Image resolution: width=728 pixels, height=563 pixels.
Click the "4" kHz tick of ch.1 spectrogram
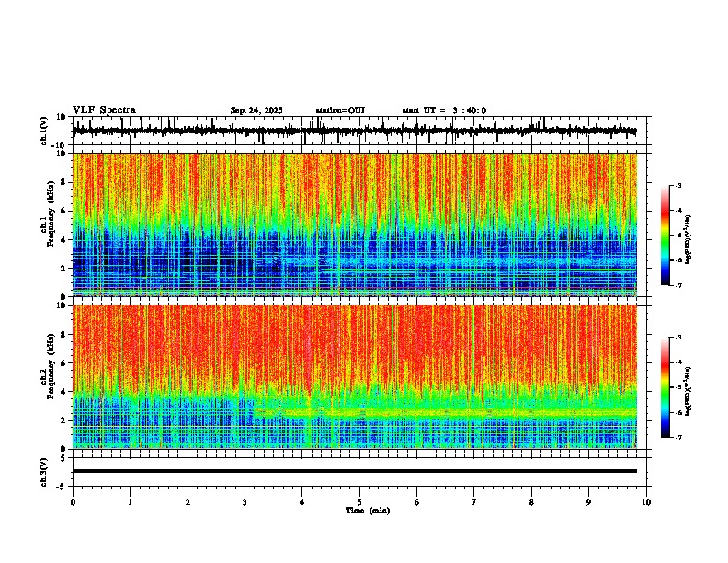click(64, 240)
